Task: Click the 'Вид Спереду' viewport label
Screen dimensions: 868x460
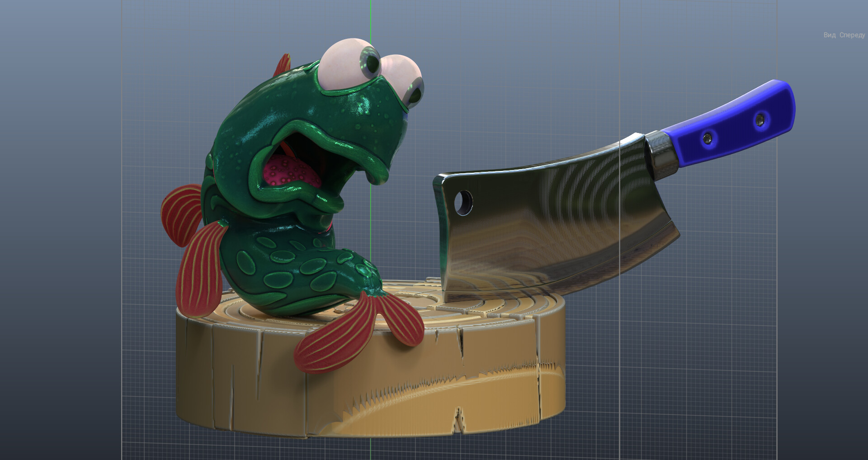Action: (844, 34)
